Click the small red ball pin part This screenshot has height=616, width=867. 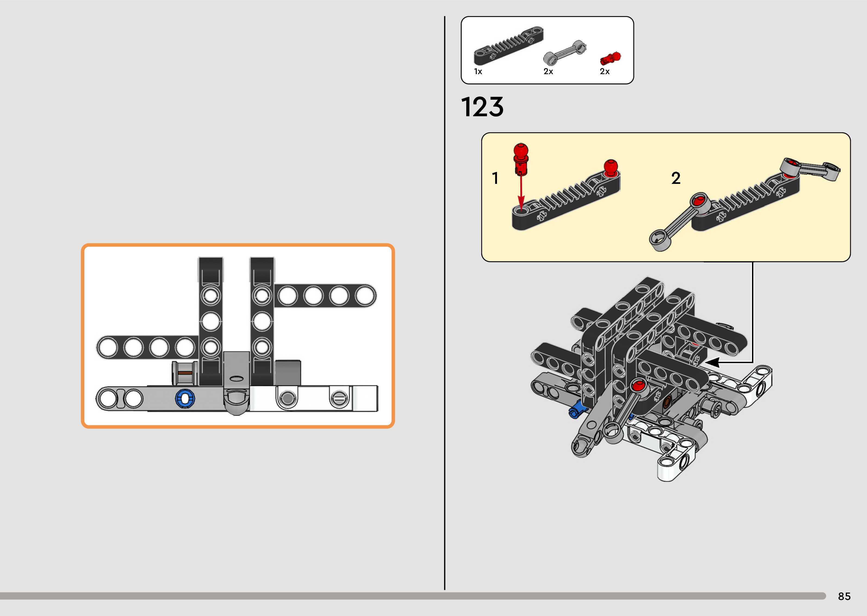pyautogui.click(x=610, y=58)
